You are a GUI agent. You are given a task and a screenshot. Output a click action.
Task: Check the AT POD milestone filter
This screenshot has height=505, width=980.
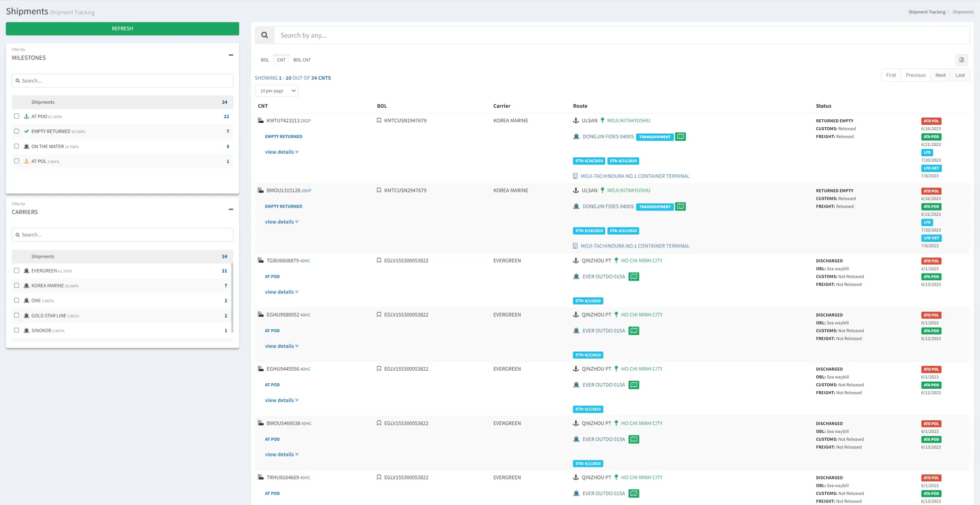click(x=17, y=116)
